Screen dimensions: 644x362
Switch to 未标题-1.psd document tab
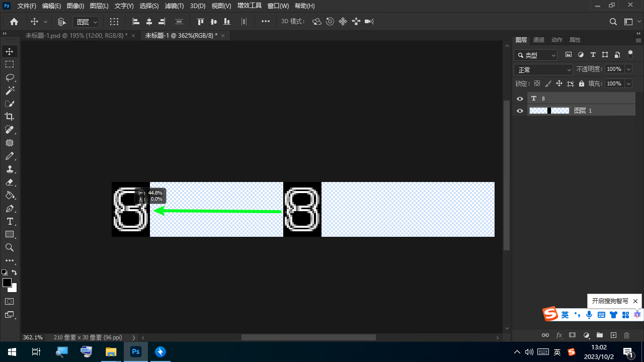[76, 36]
